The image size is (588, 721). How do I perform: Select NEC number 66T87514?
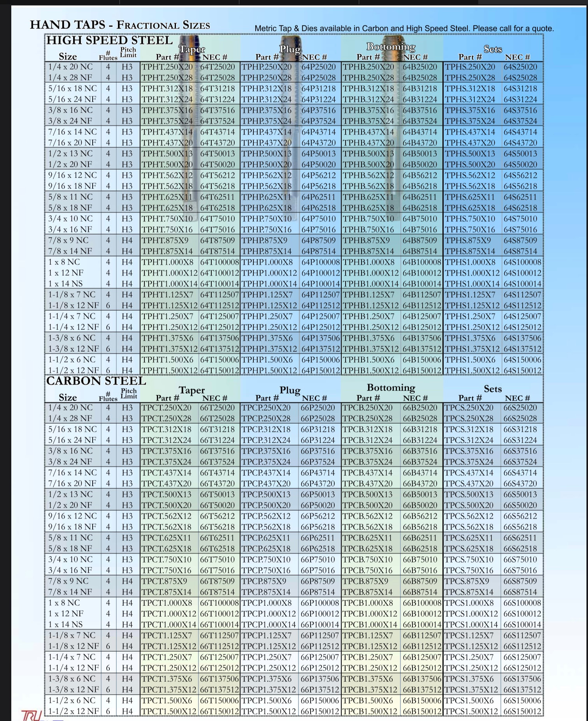coord(217,592)
